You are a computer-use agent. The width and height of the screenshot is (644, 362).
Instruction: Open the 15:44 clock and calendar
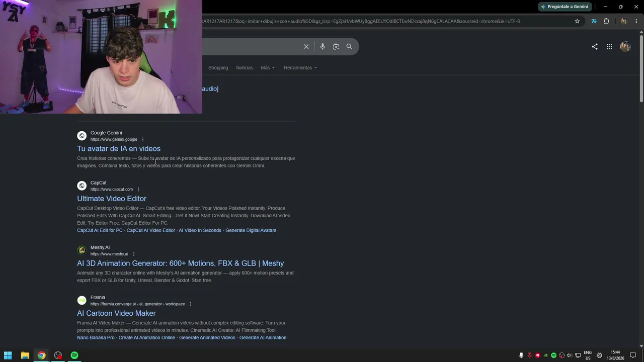click(x=615, y=355)
